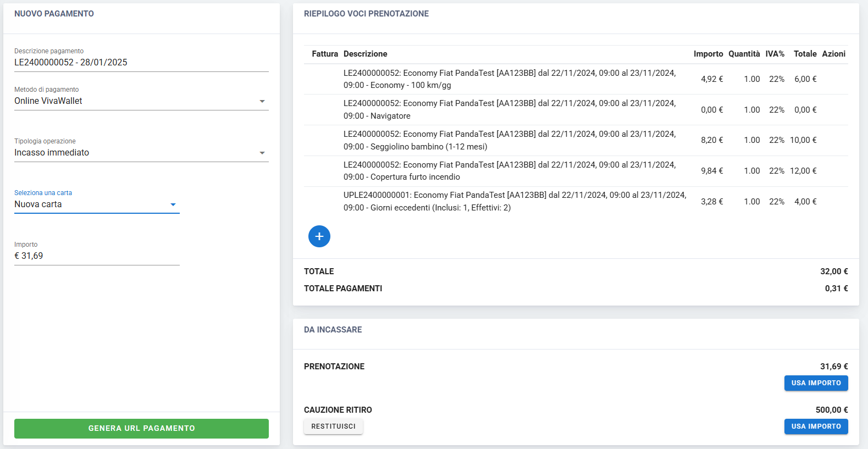Select the Quantità column header

(x=744, y=54)
